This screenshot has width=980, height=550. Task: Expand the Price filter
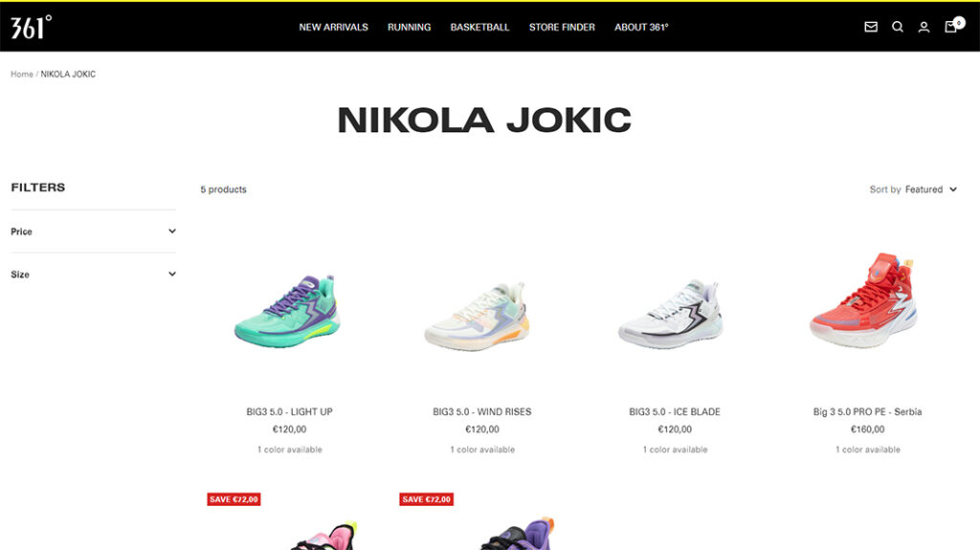pyautogui.click(x=93, y=231)
